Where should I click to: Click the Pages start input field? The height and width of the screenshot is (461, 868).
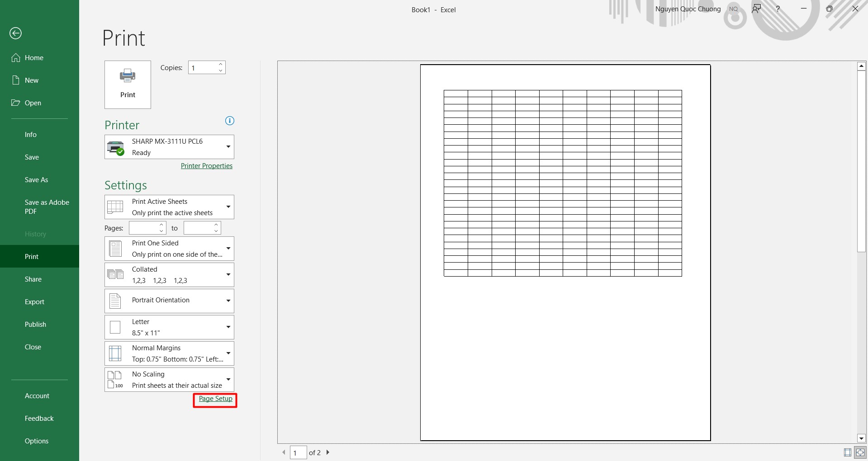coord(144,228)
